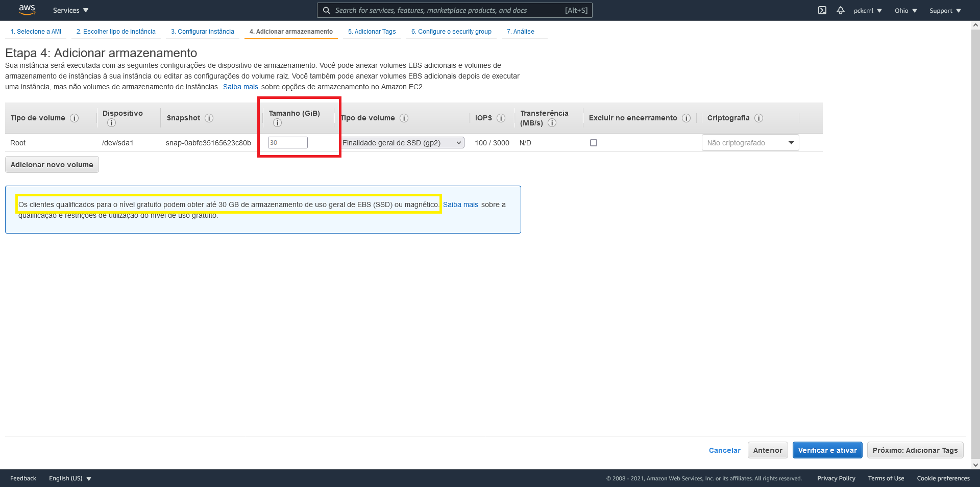Screen dimensions: 980x487
Task: Open the Finalidade geral de SSD dropdown
Action: click(402, 143)
